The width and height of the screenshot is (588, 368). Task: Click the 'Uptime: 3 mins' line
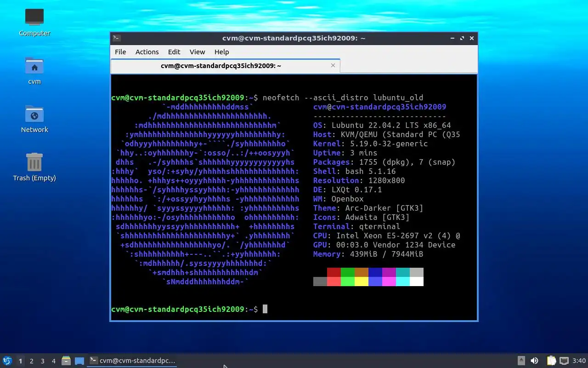(345, 153)
